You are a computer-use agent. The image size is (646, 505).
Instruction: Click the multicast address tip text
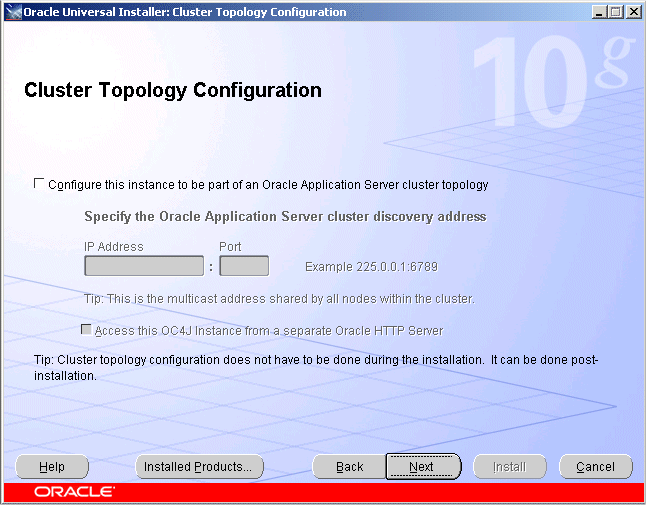tap(279, 299)
